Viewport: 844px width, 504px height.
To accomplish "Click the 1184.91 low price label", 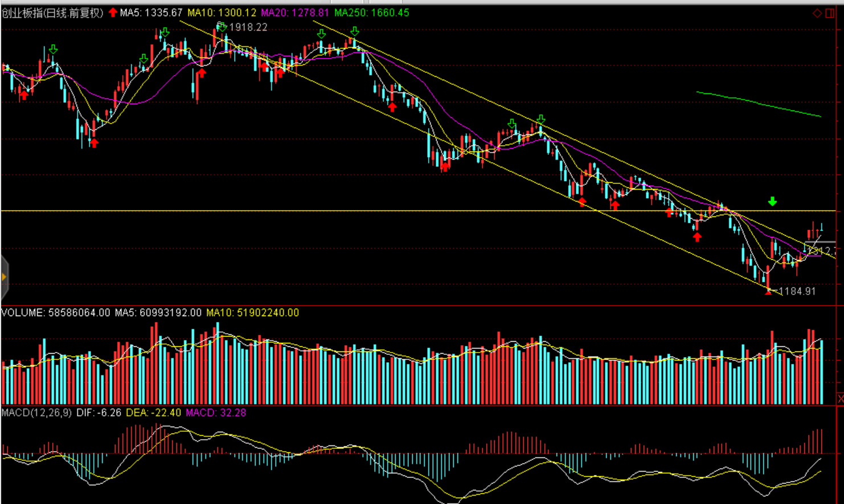I will click(797, 292).
